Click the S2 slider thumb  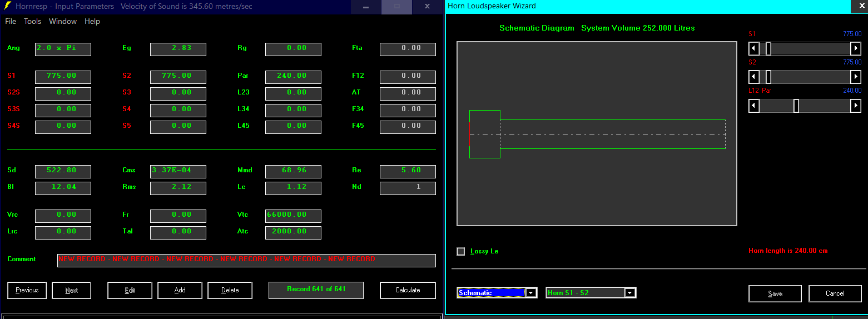tap(768, 77)
